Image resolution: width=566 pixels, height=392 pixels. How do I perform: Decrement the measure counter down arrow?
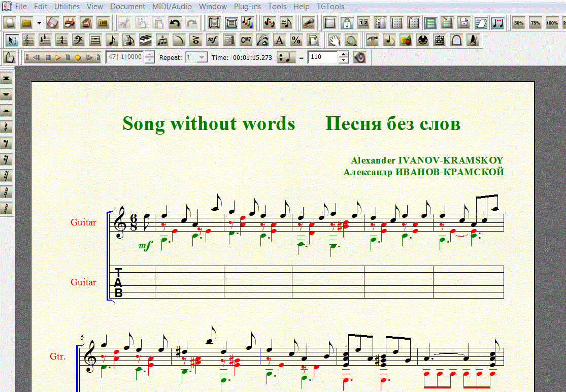149,60
